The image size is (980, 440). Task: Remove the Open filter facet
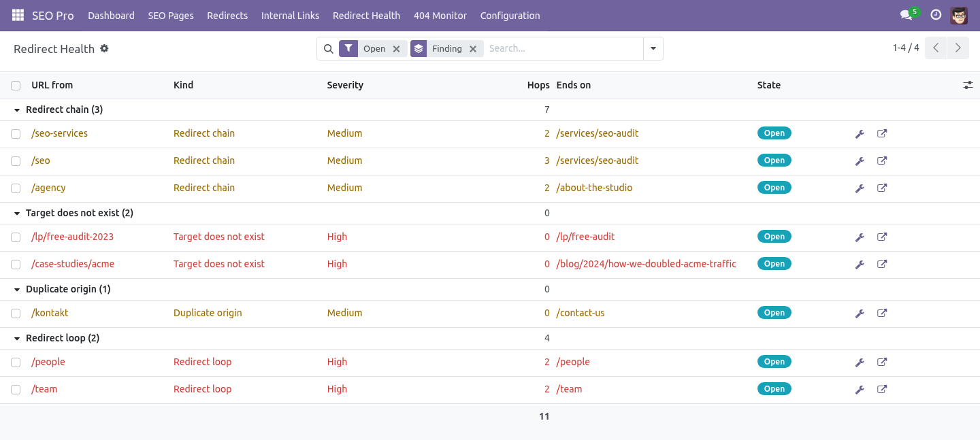(x=396, y=49)
